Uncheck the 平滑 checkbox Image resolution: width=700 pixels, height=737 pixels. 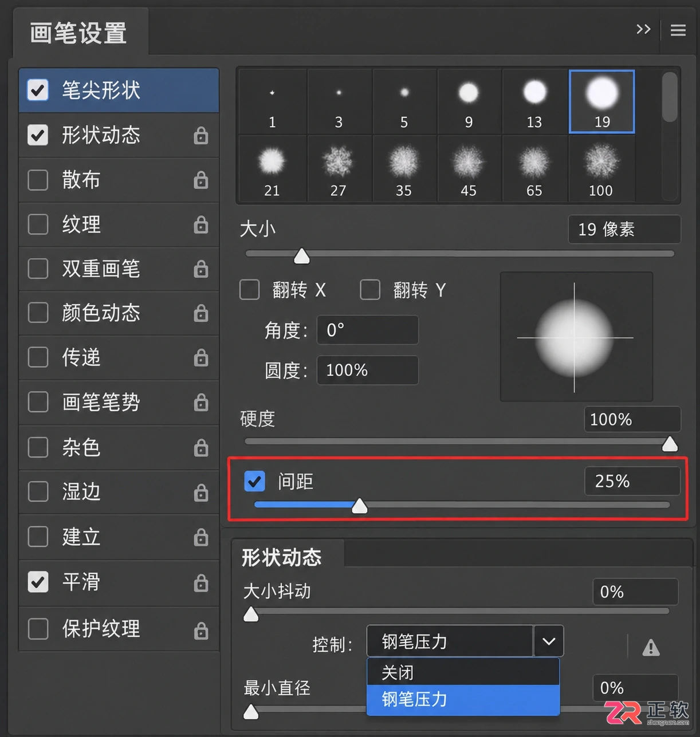coord(38,582)
